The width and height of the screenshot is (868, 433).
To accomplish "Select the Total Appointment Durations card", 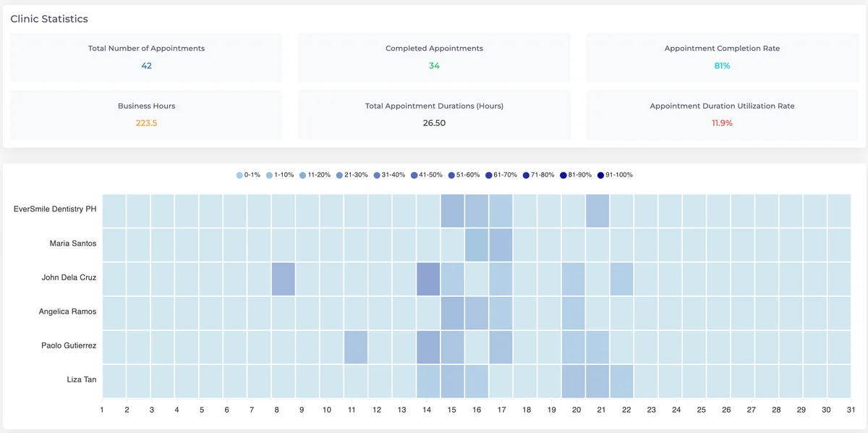I will pos(434,114).
